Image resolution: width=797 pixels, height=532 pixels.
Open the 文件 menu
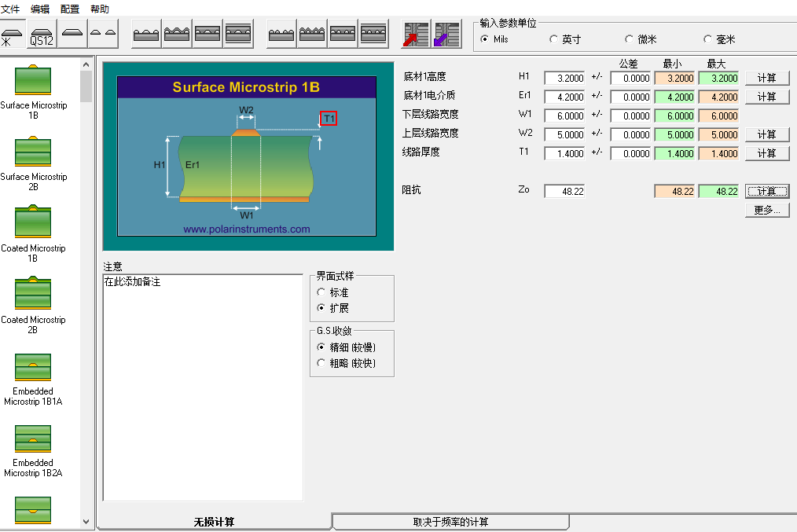pos(10,9)
